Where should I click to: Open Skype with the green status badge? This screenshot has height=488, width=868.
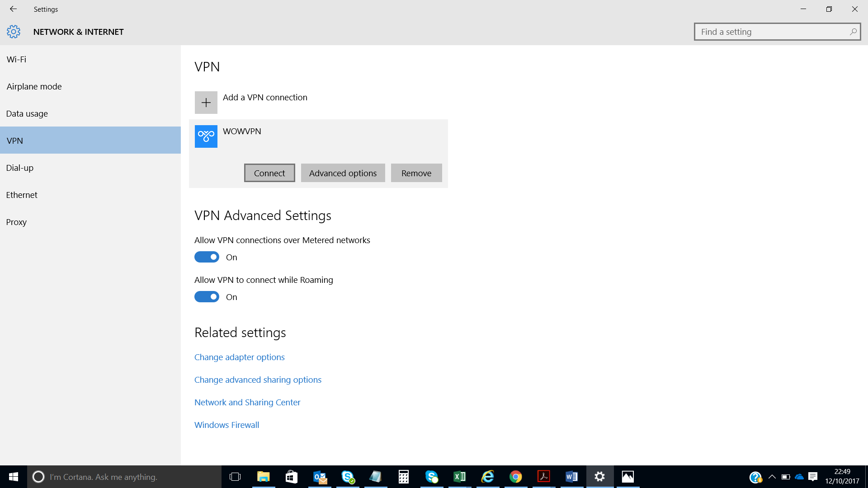coord(348,477)
